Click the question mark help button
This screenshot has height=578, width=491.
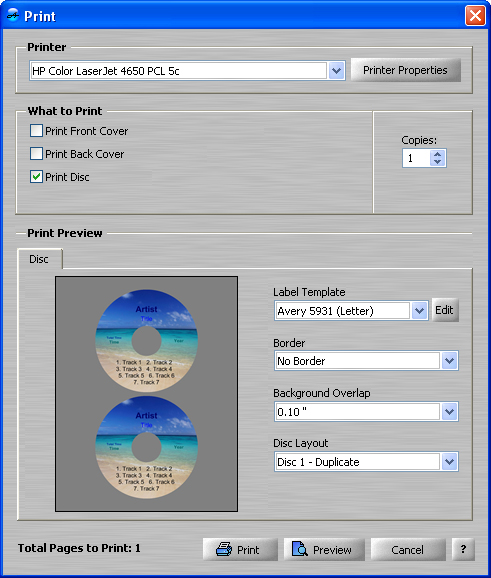pos(463,550)
